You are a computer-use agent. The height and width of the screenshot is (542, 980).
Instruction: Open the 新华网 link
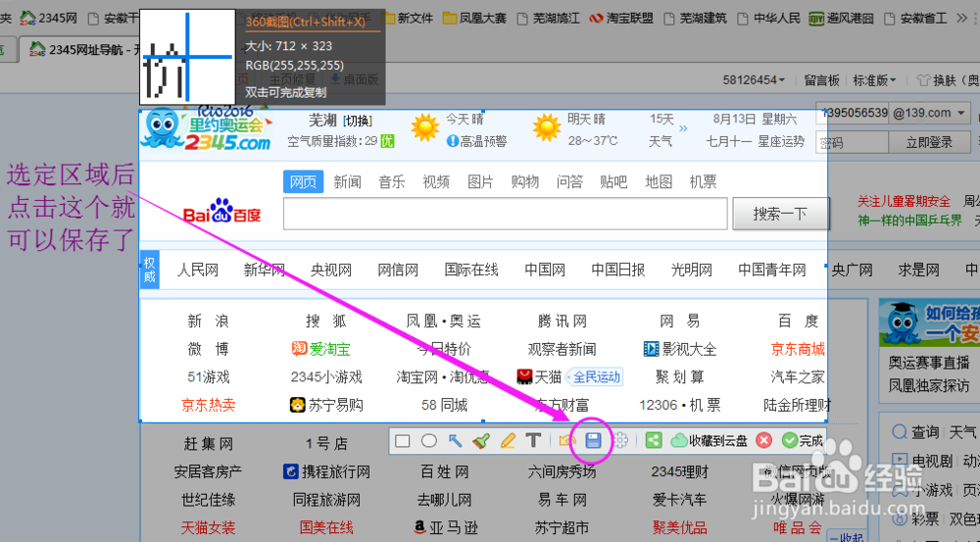point(265,271)
